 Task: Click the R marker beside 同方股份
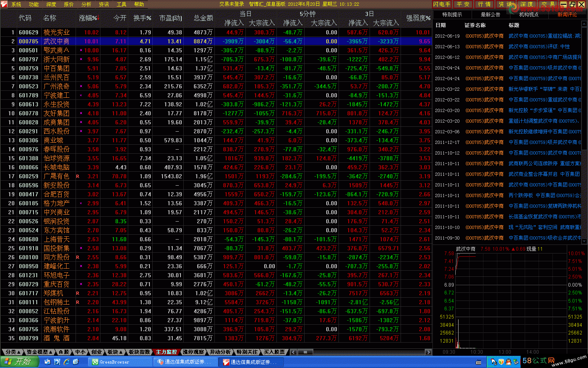click(x=78, y=257)
